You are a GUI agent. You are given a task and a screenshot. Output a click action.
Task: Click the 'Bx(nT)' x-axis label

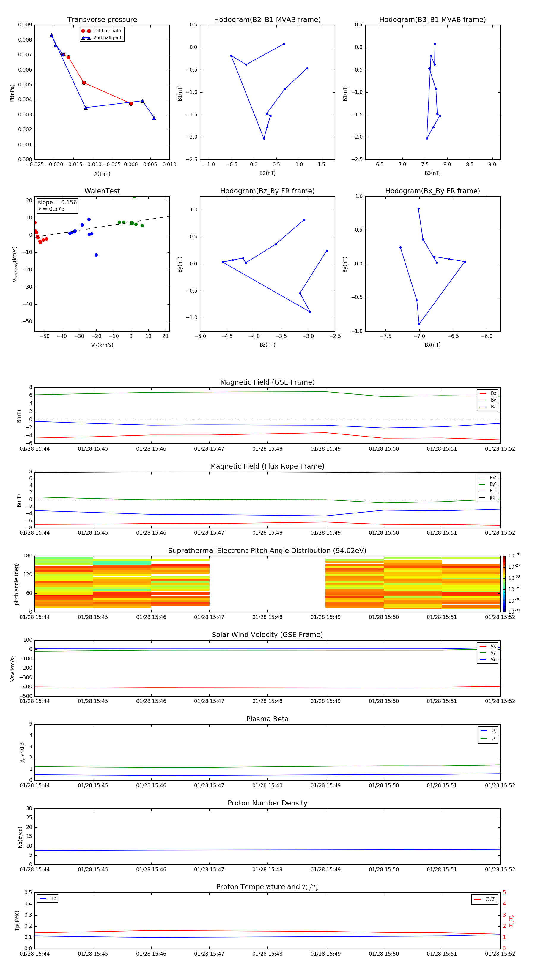pyautogui.click(x=432, y=345)
